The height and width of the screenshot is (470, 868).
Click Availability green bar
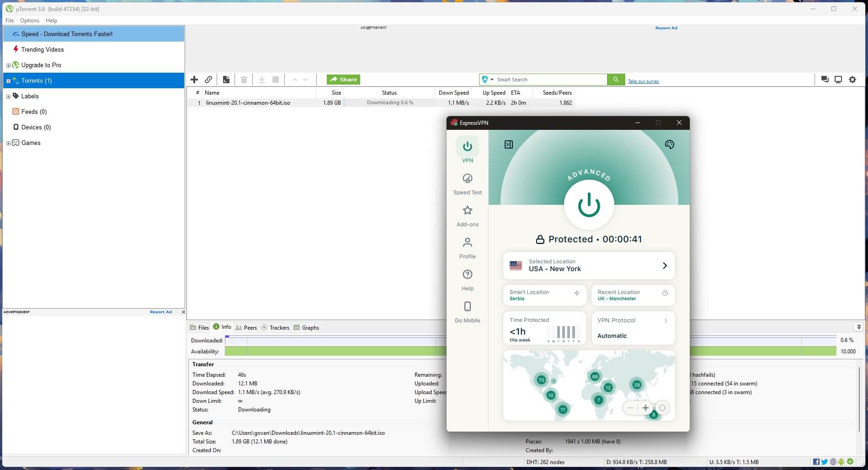point(530,352)
